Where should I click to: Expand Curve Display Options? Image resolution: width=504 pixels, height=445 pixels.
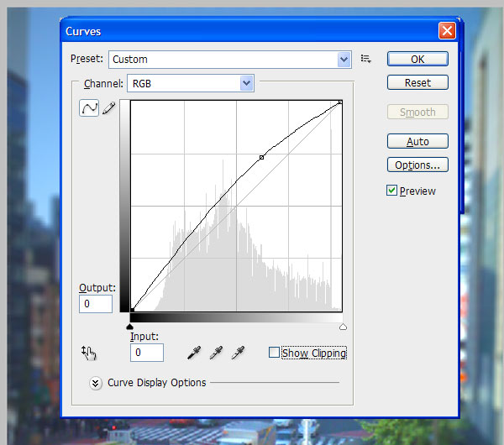[x=96, y=383]
